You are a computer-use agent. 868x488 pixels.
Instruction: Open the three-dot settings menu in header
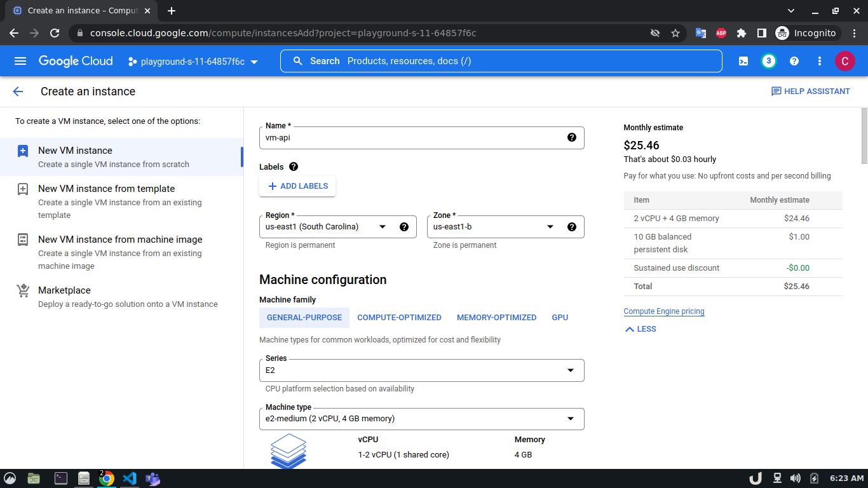tap(820, 61)
